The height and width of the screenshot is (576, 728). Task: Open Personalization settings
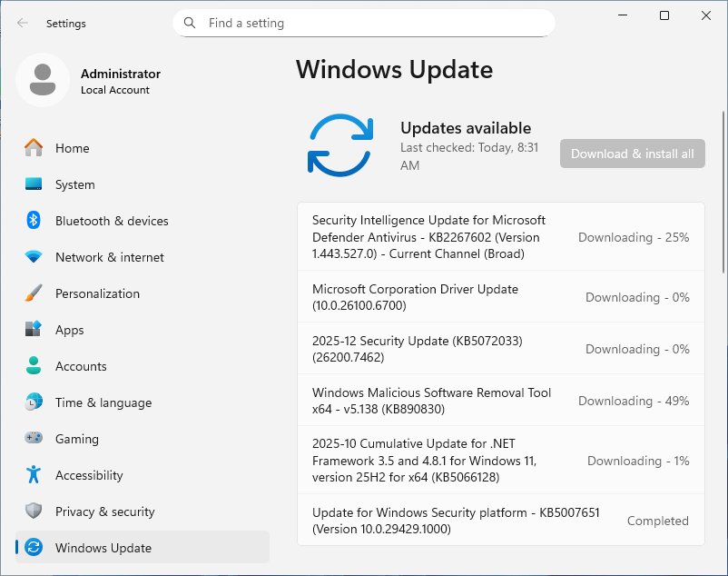pos(143,293)
